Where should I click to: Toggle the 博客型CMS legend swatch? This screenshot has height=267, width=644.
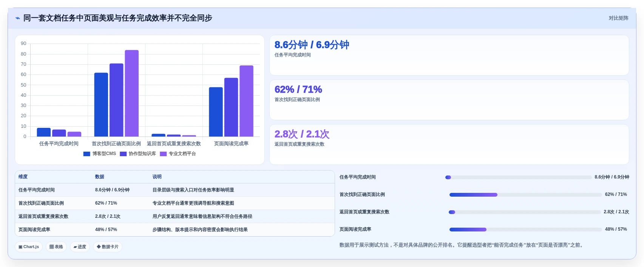[x=86, y=154]
